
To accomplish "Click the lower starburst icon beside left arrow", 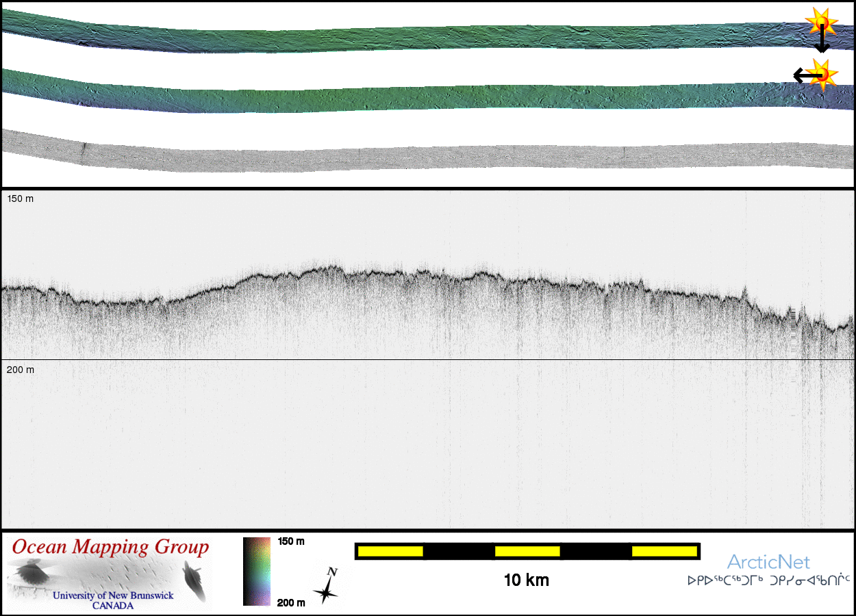I will (x=822, y=73).
